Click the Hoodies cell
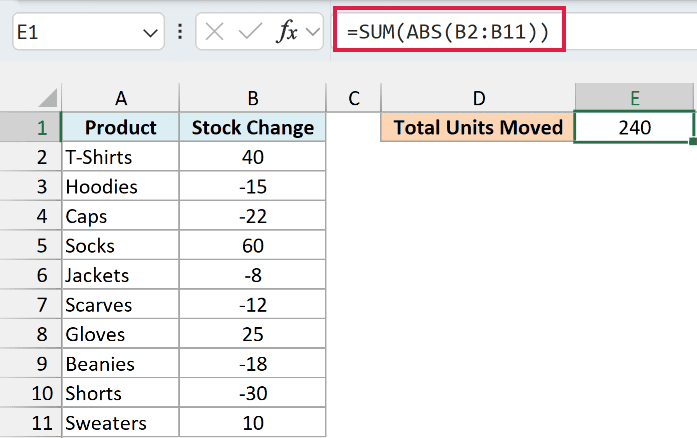This screenshot has height=438, width=697. point(120,186)
